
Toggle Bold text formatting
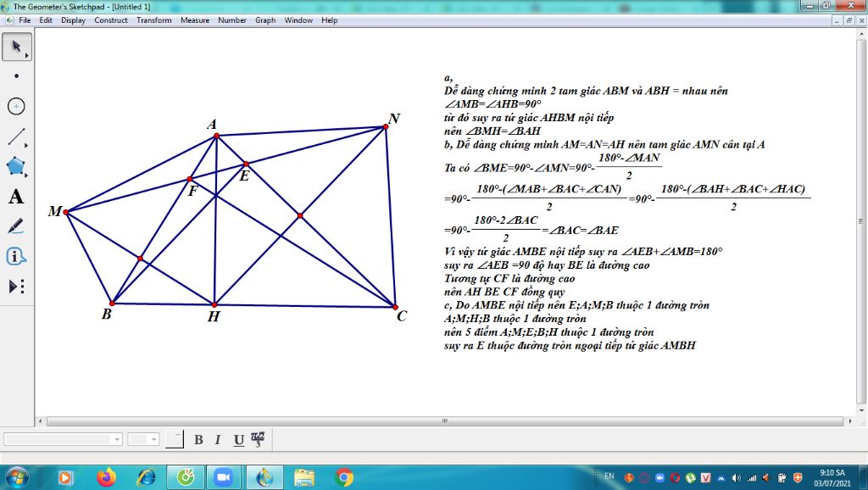[198, 440]
